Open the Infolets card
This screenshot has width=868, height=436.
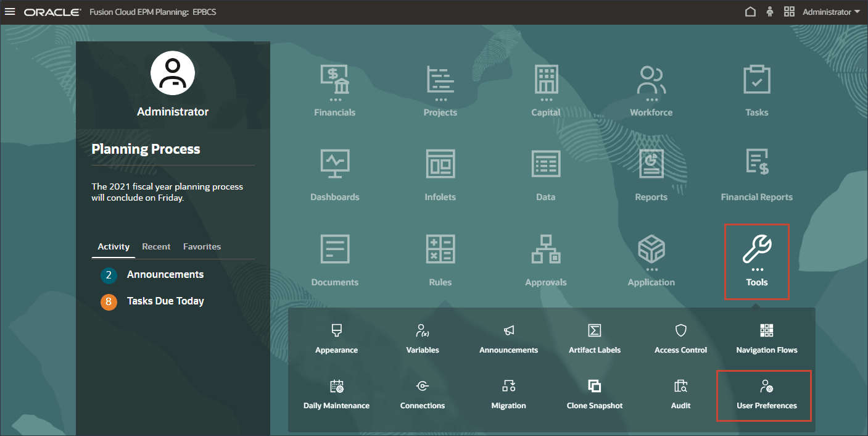pos(440,175)
